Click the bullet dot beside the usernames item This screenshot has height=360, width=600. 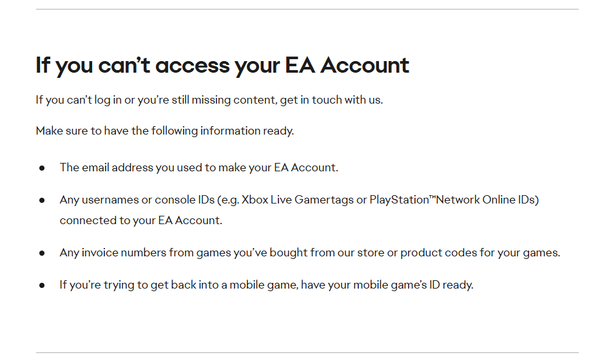coord(42,200)
